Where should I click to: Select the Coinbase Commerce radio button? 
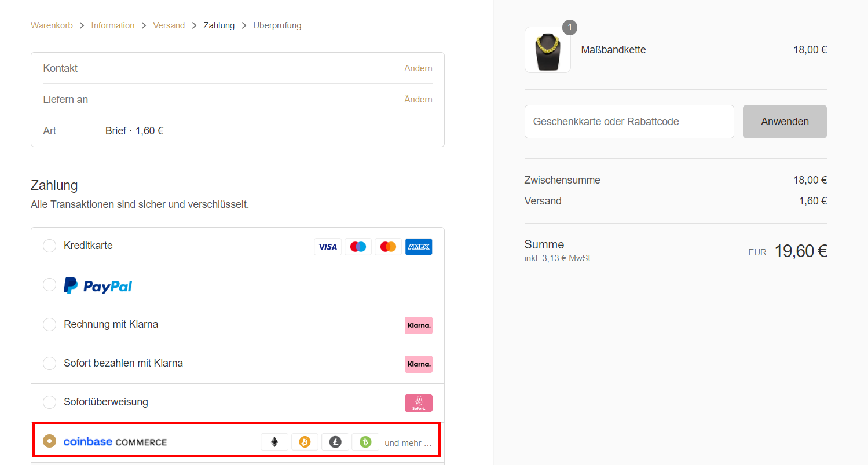50,441
